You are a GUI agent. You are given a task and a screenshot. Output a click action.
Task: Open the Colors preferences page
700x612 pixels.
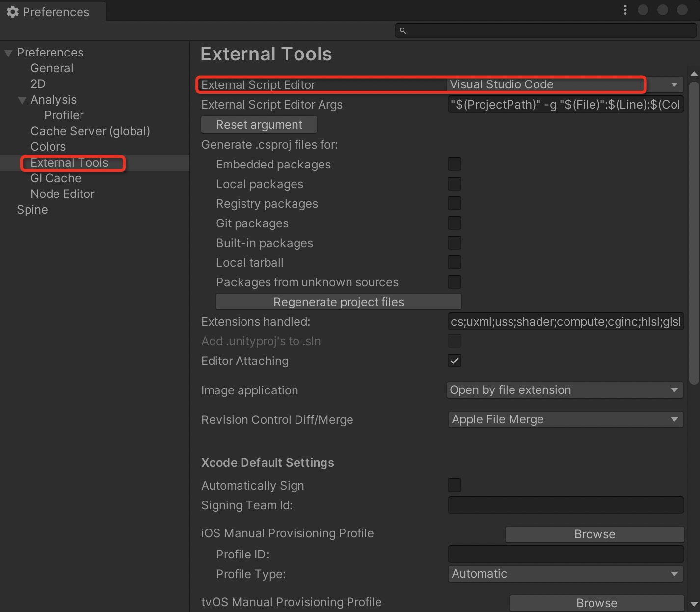pyautogui.click(x=48, y=147)
